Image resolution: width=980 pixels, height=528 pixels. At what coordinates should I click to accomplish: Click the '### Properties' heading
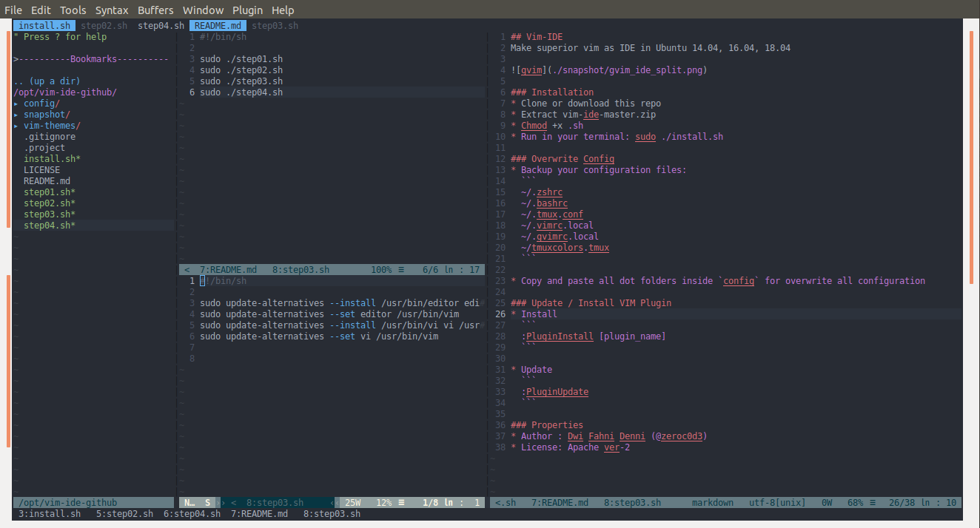(547, 425)
